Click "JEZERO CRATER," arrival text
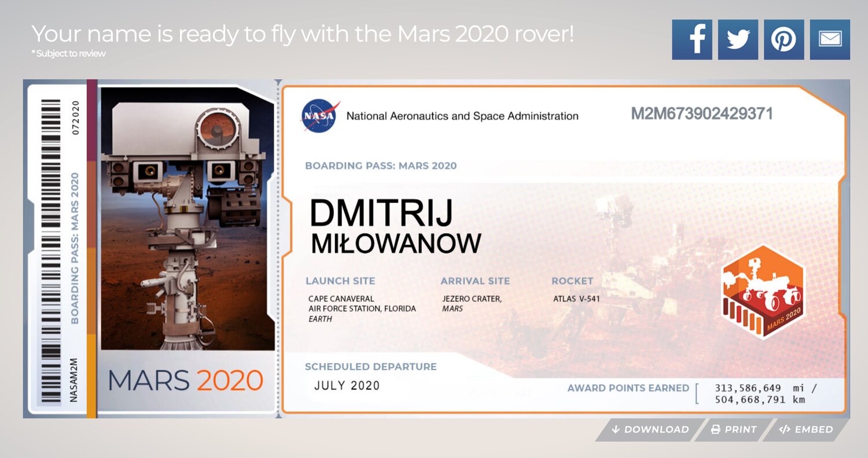 coord(472,299)
